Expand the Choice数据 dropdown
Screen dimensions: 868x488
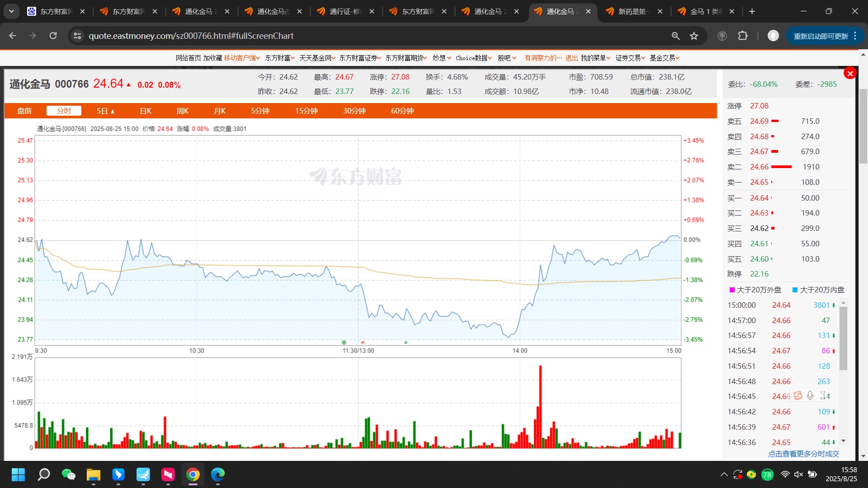coord(474,58)
